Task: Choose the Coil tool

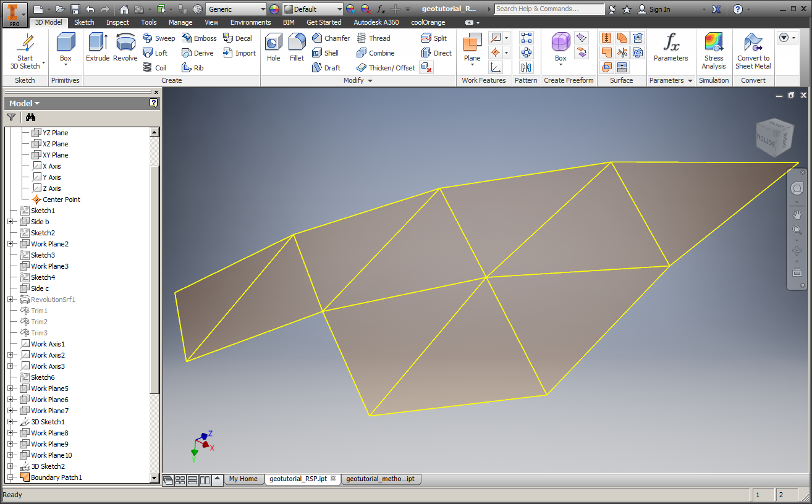Action: pos(154,68)
